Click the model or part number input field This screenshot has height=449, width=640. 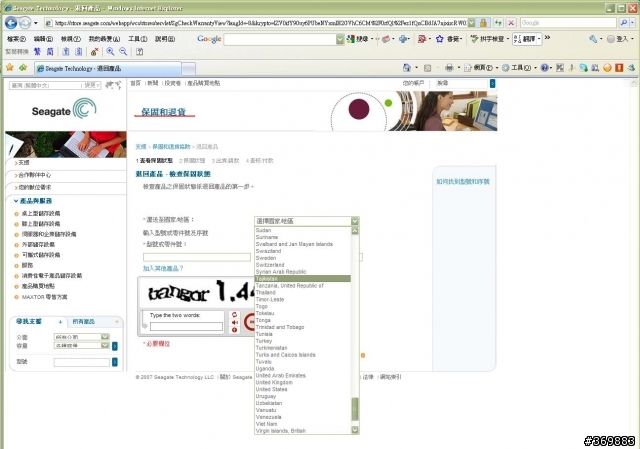pyautogui.click(x=197, y=257)
